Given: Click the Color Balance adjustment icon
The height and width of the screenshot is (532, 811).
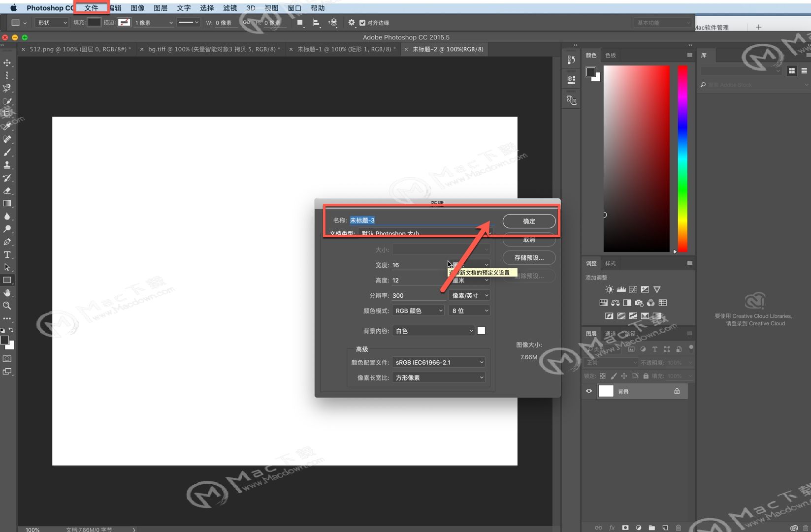Looking at the screenshot, I should (616, 303).
